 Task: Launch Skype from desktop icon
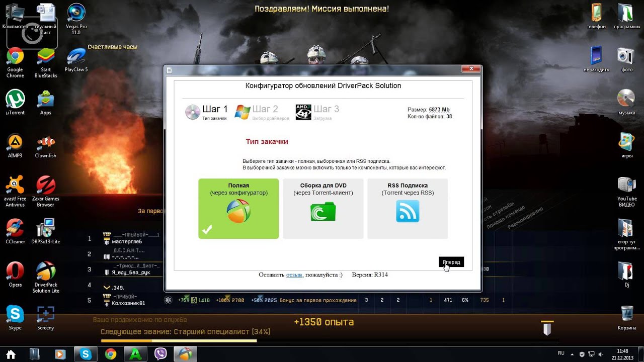(x=15, y=318)
